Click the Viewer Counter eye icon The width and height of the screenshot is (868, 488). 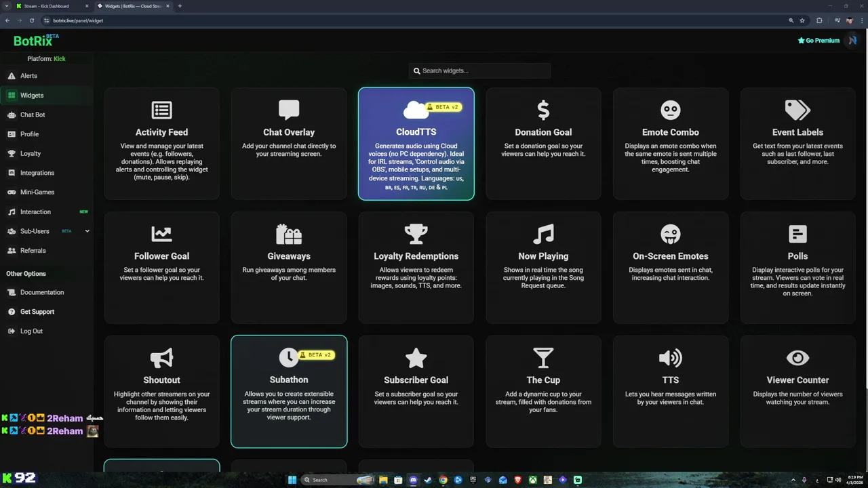797,358
